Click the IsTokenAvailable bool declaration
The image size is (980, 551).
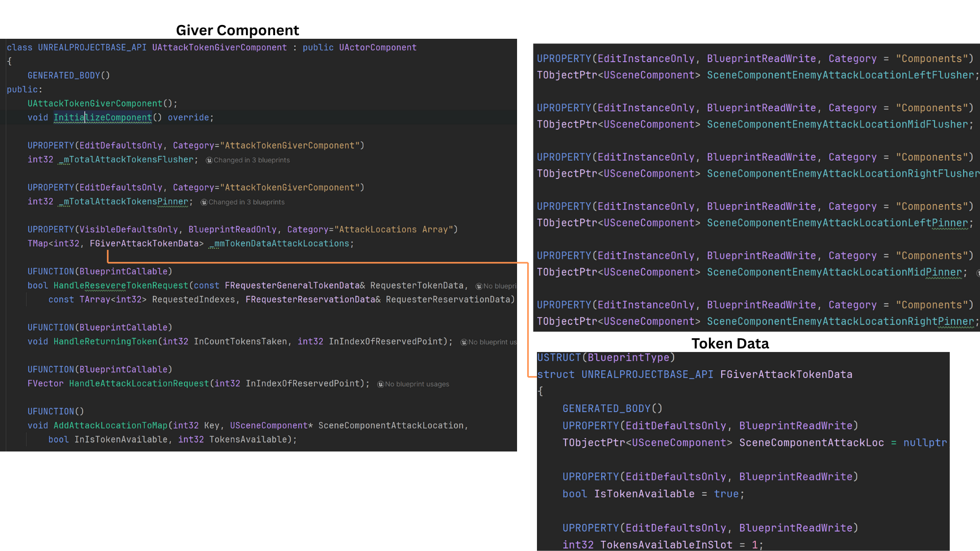644,494
